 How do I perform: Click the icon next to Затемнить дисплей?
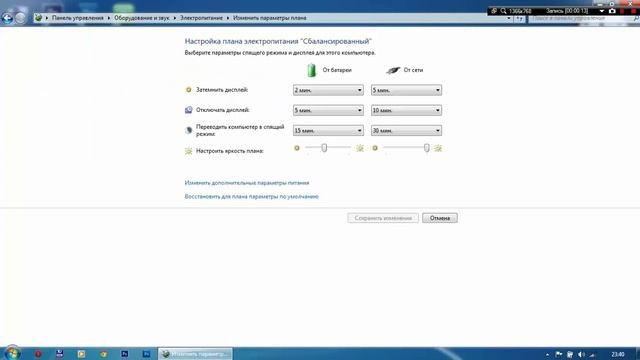coord(189,90)
